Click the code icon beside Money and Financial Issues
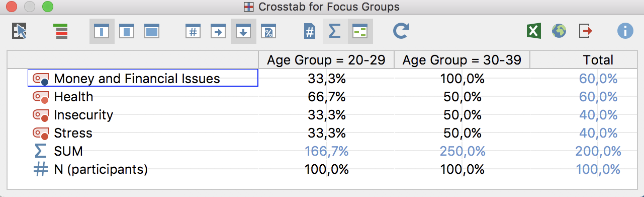 tap(40, 79)
